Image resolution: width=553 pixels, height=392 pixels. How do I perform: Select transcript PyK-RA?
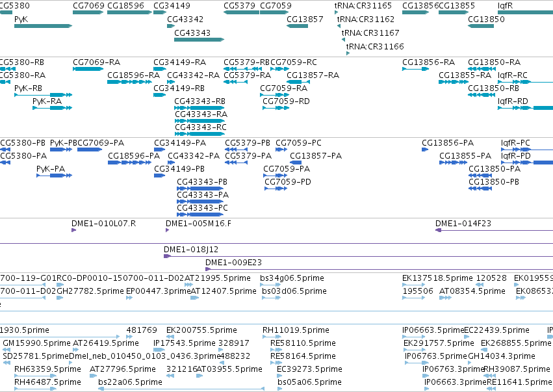point(52,108)
